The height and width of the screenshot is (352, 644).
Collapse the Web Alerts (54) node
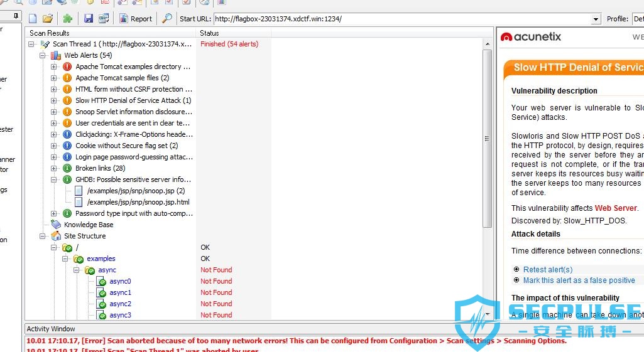coord(42,55)
